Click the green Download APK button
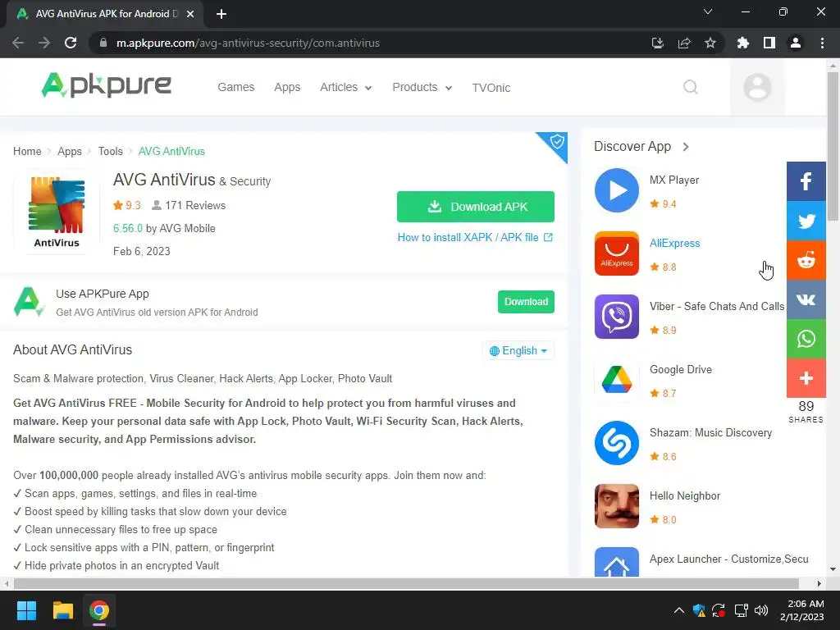The width and height of the screenshot is (840, 630). [x=476, y=207]
